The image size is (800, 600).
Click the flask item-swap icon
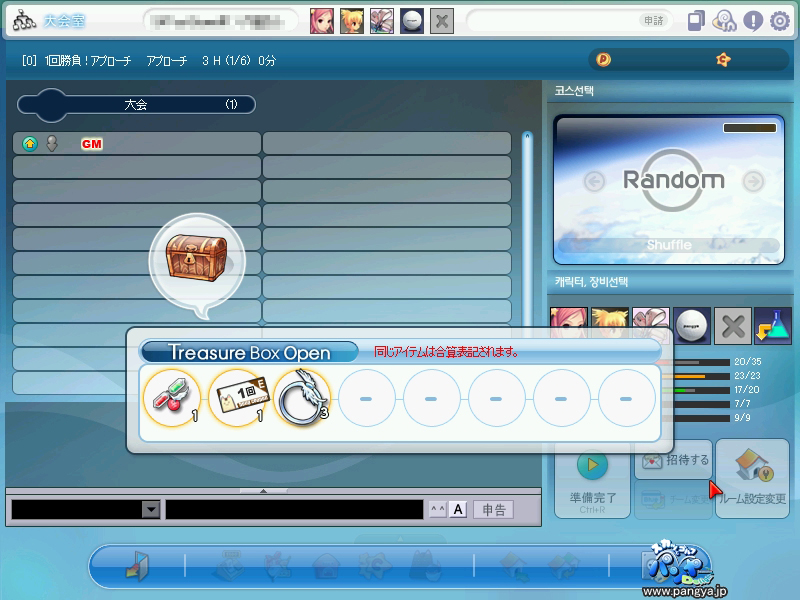tap(773, 326)
